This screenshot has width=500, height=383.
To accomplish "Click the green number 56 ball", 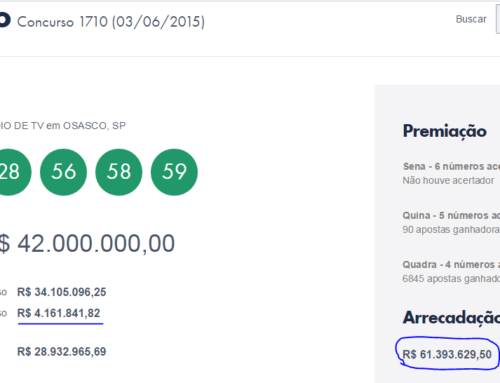I will coord(63,172).
